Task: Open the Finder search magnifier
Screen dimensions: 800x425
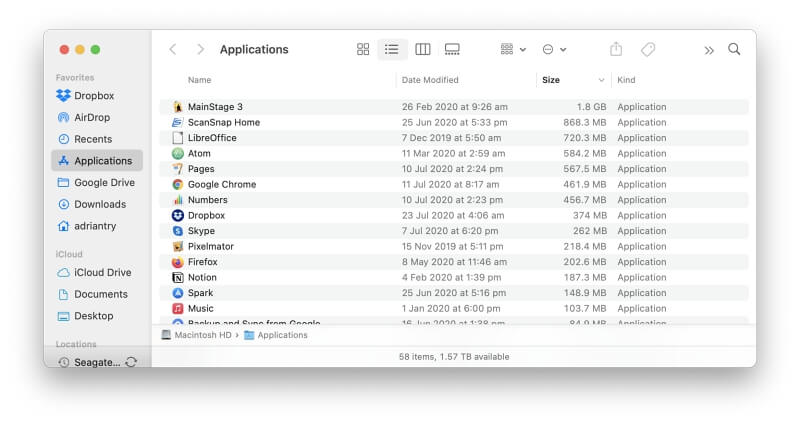Action: tap(734, 49)
